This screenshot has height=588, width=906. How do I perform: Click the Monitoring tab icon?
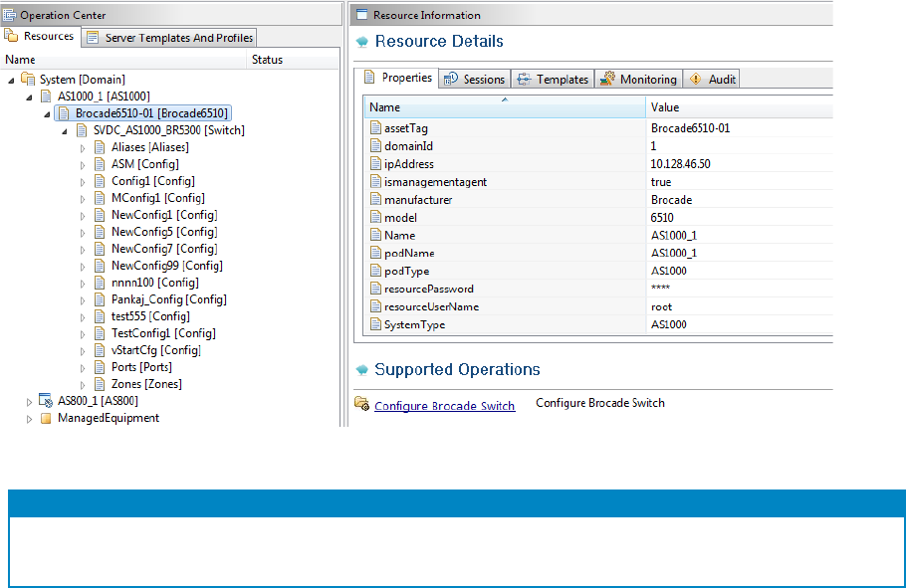coord(607,80)
